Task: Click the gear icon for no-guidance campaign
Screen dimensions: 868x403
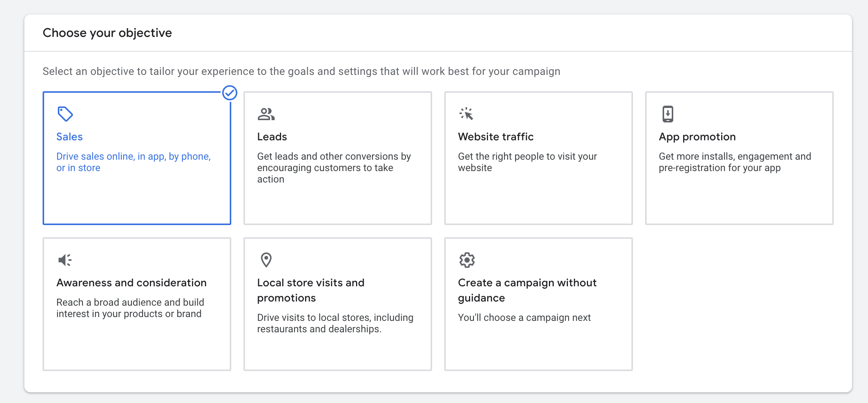Action: (x=467, y=260)
